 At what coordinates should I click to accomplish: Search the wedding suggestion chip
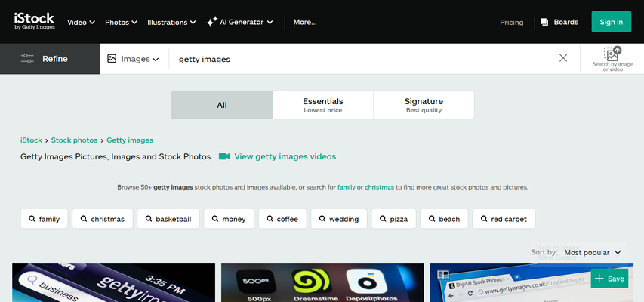click(339, 219)
